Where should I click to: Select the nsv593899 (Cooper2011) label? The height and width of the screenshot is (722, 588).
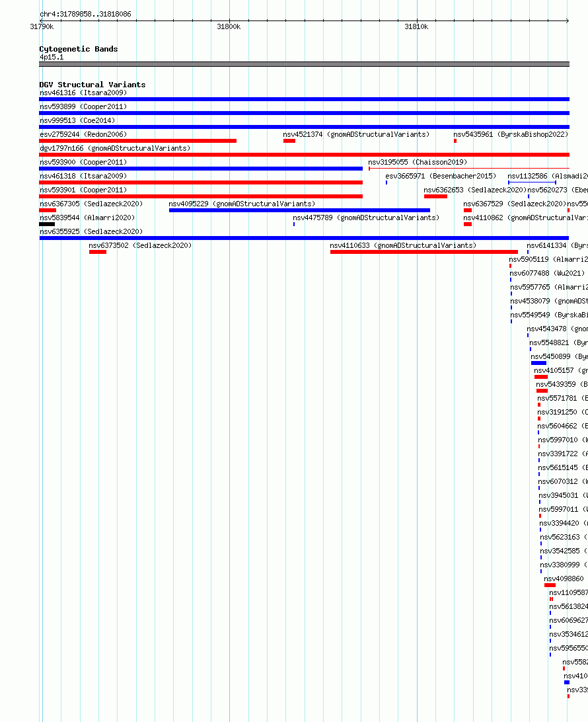point(83,106)
